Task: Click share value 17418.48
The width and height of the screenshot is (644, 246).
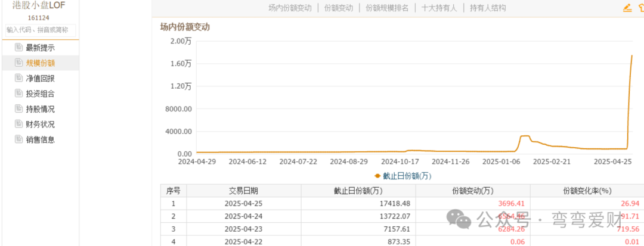Action: point(395,203)
